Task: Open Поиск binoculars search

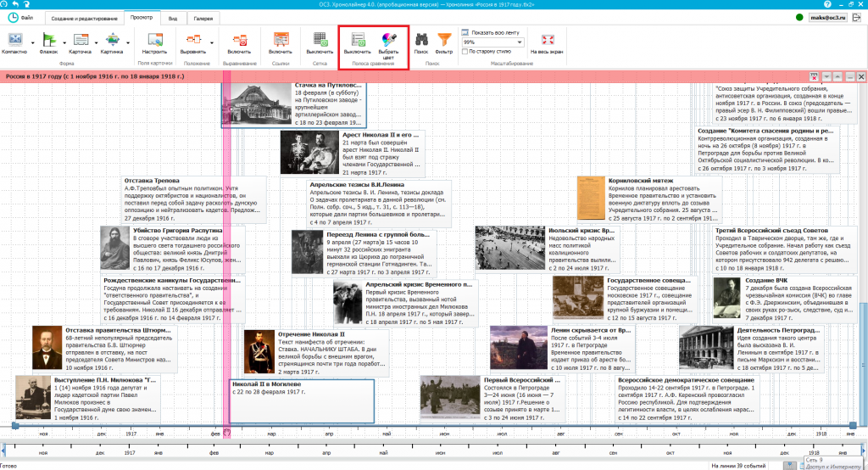Action: tap(421, 42)
